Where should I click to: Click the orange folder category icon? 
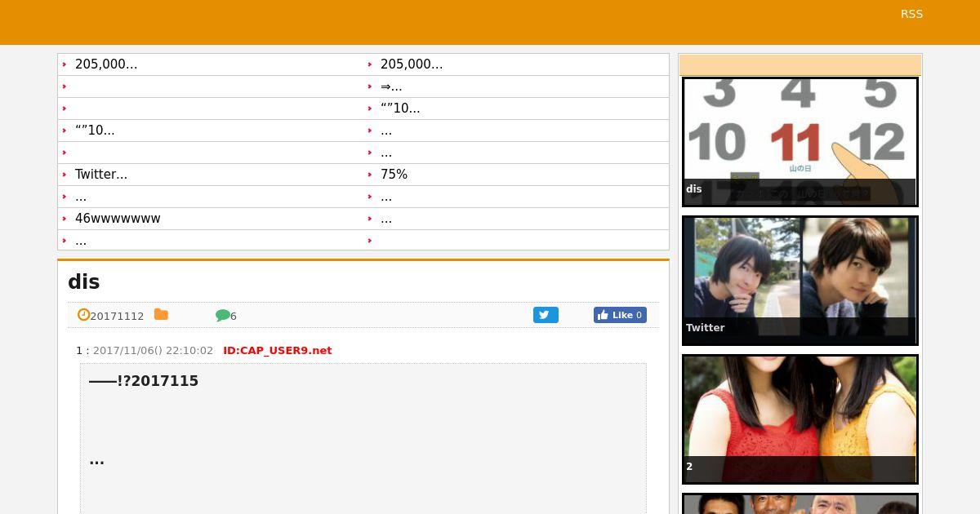(161, 315)
